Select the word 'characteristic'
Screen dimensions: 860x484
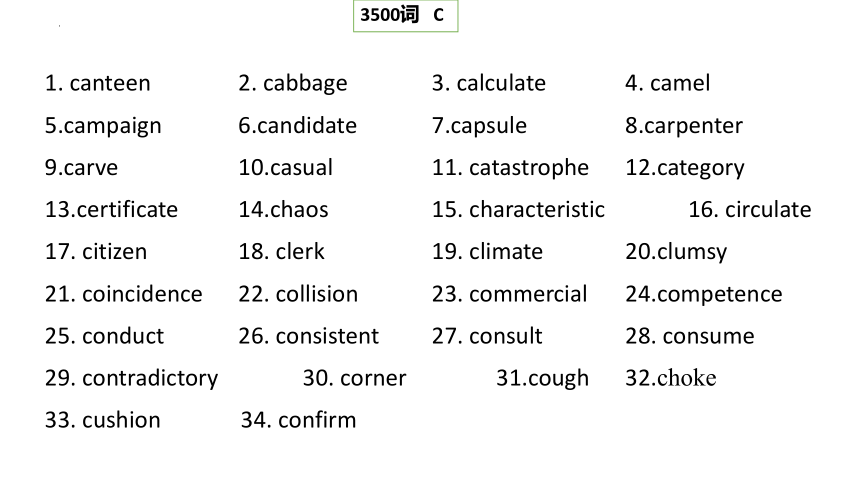point(537,210)
